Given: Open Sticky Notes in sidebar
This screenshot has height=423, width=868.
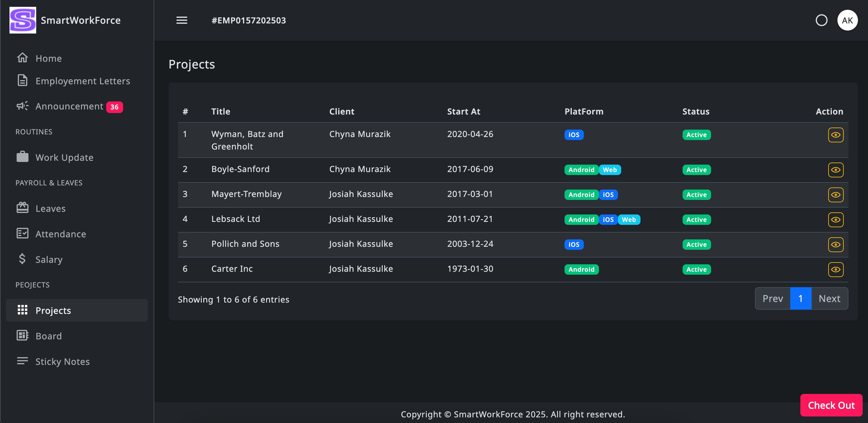Looking at the screenshot, I should tap(62, 361).
